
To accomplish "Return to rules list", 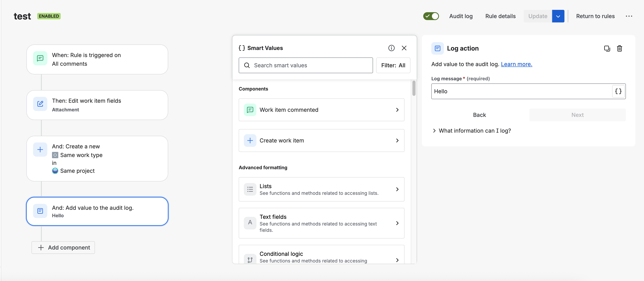I will click(x=595, y=16).
